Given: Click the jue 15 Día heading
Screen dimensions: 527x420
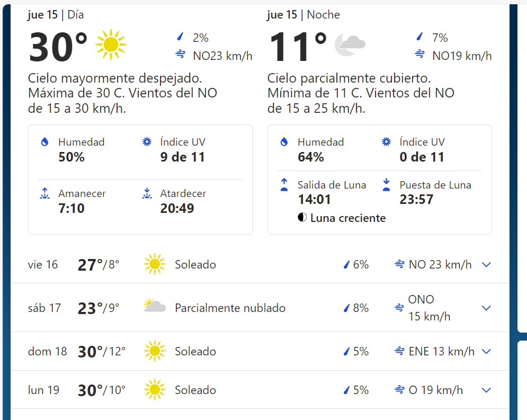Looking at the screenshot, I should (56, 15).
